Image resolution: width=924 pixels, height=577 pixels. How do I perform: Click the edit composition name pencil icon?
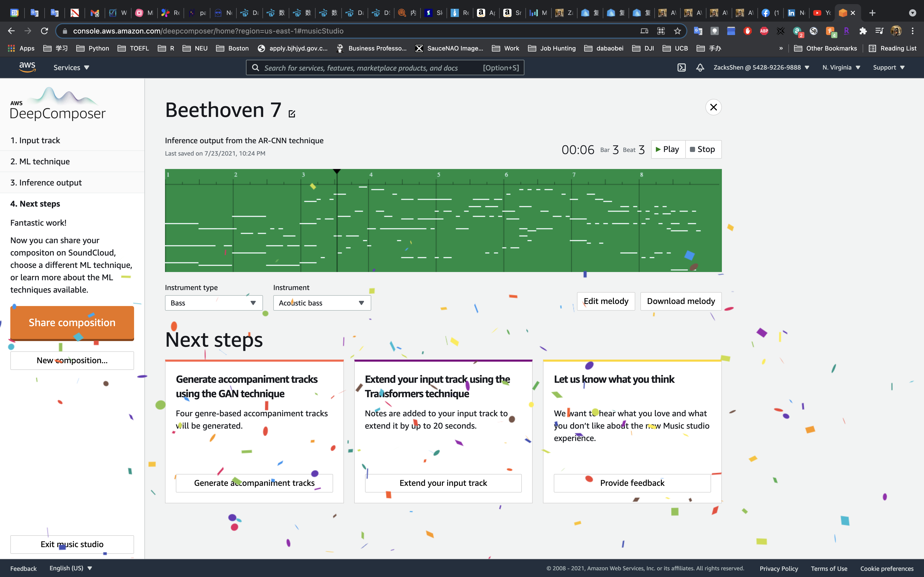tap(292, 114)
